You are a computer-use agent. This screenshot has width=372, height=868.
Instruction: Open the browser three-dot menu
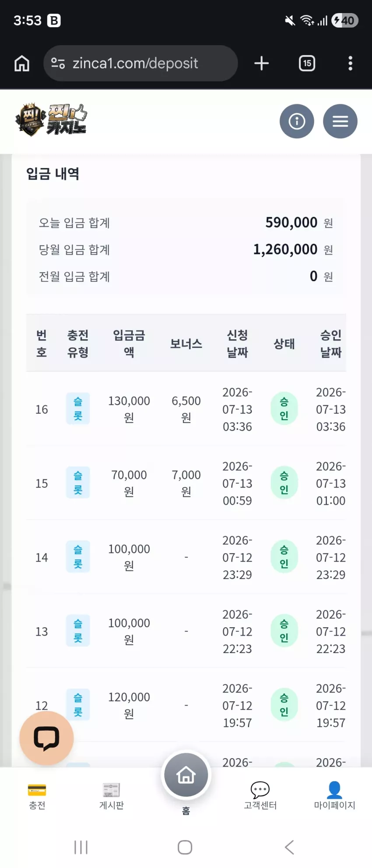click(x=350, y=63)
